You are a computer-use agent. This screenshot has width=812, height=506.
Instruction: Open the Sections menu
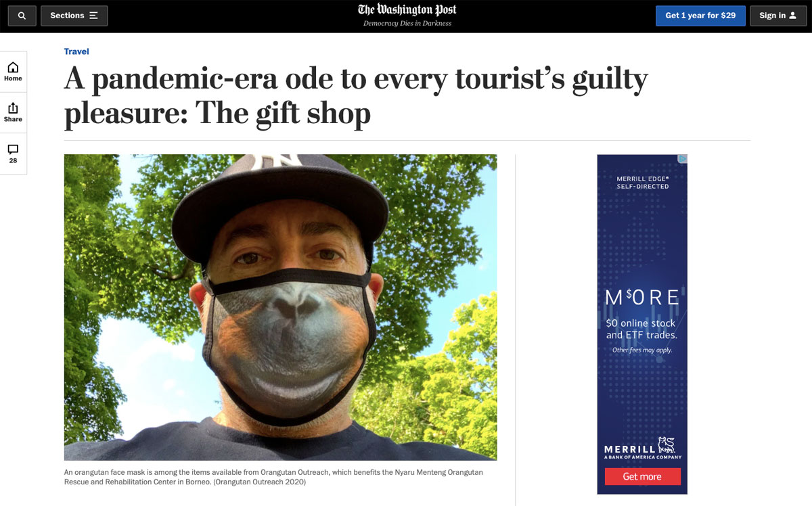[x=74, y=16]
